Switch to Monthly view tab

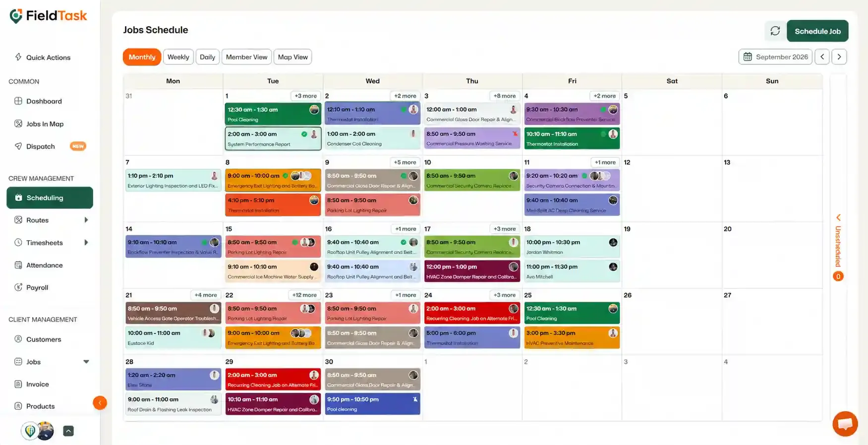(x=142, y=56)
